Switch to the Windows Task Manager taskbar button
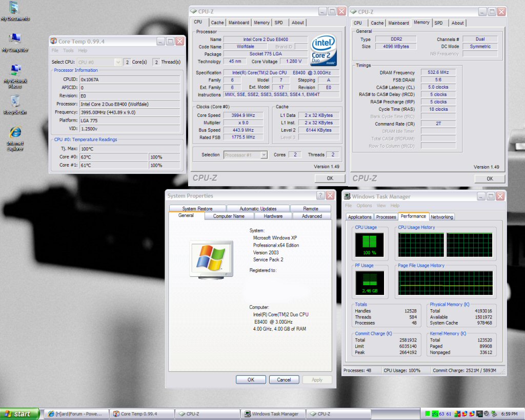The height and width of the screenshot is (420, 525). tap(273, 414)
